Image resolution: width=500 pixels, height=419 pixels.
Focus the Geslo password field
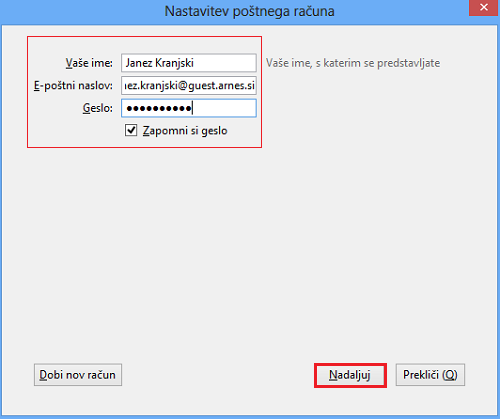point(189,108)
